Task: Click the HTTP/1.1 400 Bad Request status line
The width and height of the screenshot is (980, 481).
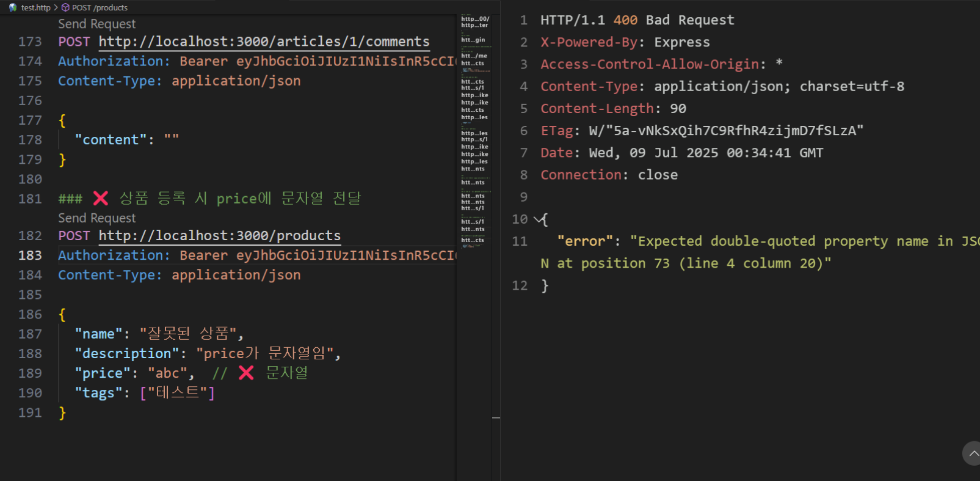Action: [637, 20]
